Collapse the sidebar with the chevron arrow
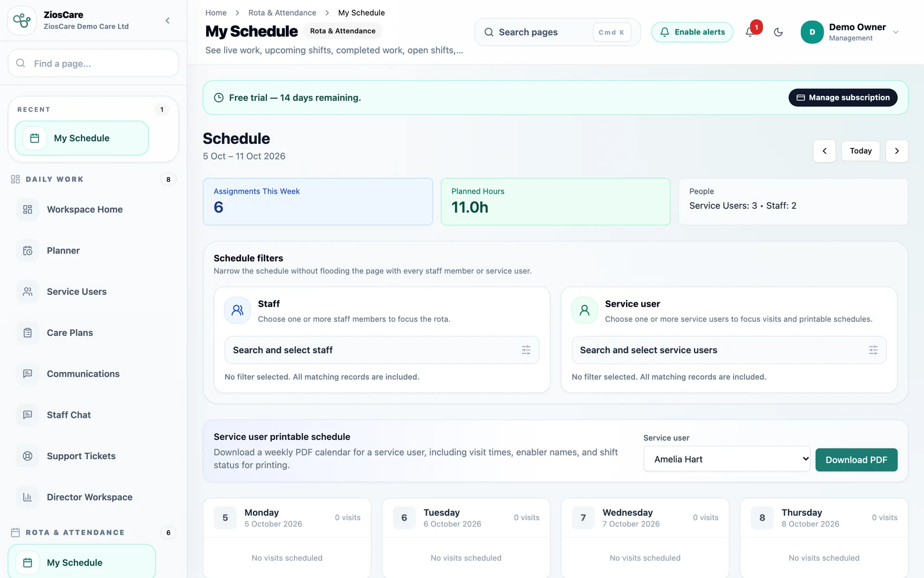Image resolution: width=924 pixels, height=578 pixels. [167, 21]
